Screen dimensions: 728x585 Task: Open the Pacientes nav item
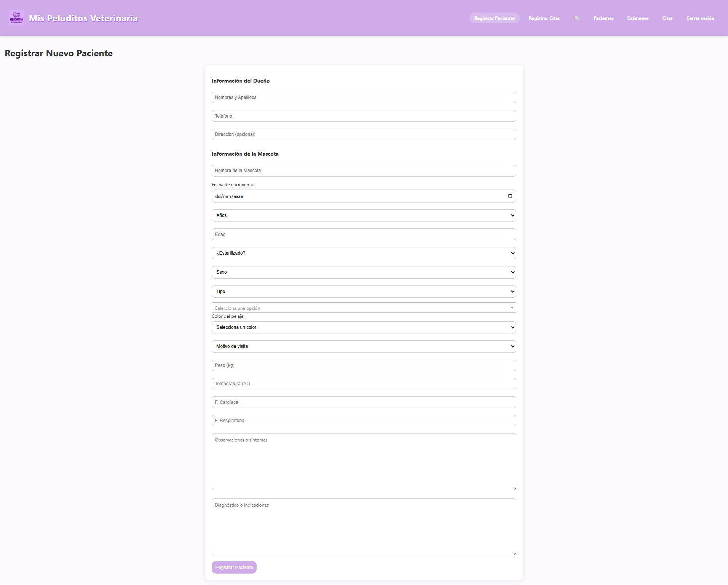(603, 18)
